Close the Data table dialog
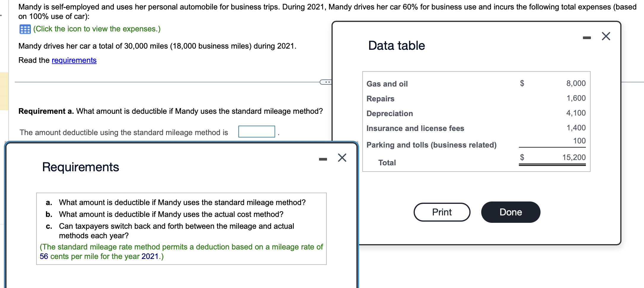This screenshot has width=644, height=288. click(606, 36)
